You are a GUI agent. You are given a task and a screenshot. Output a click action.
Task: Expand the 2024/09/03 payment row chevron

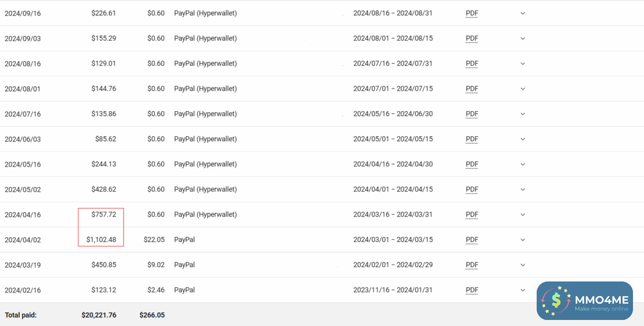coord(523,38)
